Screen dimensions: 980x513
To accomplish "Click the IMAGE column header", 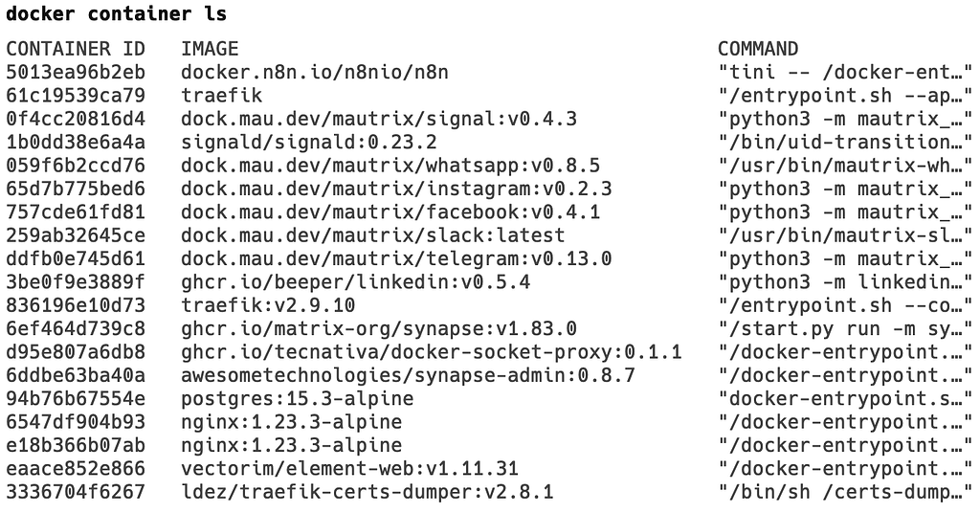I will [210, 49].
